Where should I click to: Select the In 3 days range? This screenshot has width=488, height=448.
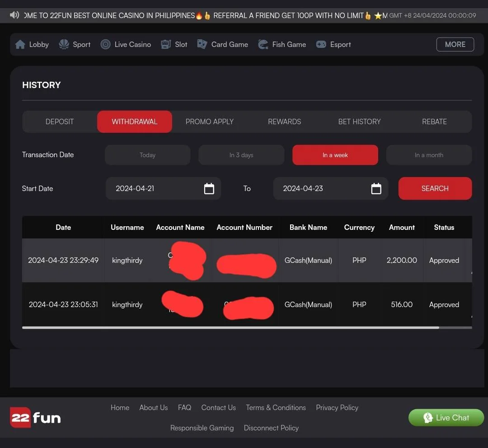point(241,155)
